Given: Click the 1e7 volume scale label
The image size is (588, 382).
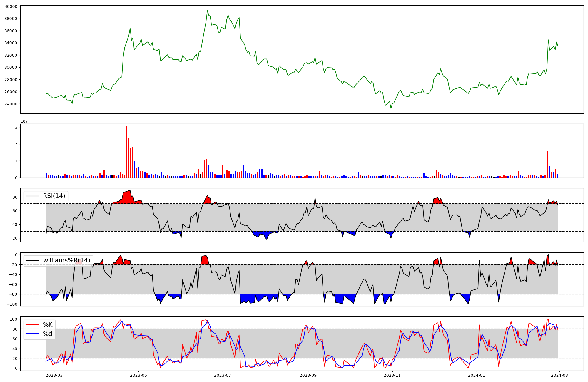Looking at the screenshot, I should coord(24,121).
